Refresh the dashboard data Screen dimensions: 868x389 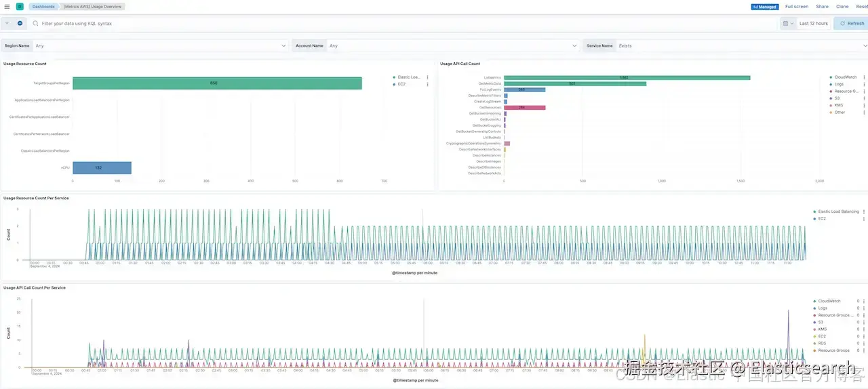tap(851, 23)
